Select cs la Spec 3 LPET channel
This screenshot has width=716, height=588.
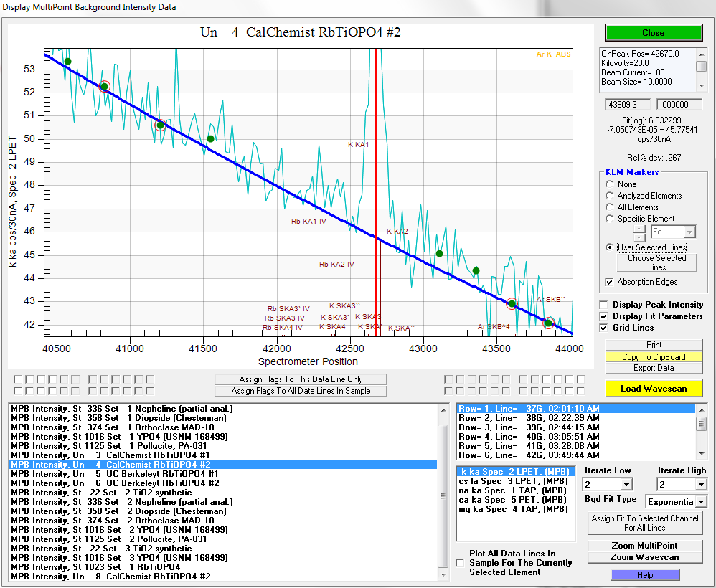click(513, 481)
